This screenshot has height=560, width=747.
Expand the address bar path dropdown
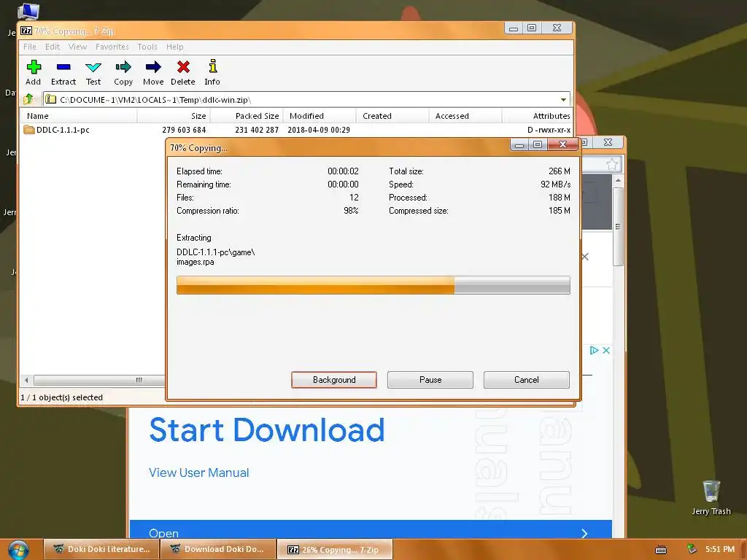564,99
